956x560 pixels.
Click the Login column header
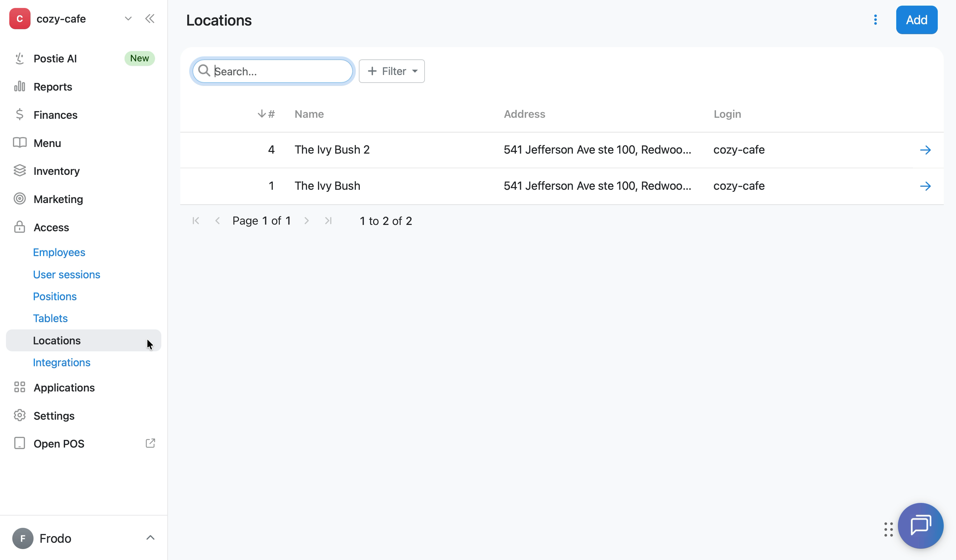727,114
